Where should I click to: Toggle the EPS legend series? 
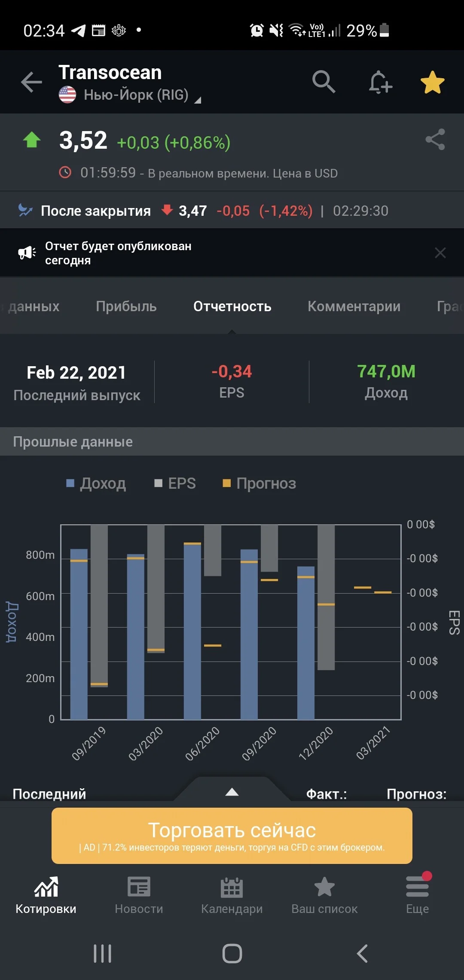point(175,483)
